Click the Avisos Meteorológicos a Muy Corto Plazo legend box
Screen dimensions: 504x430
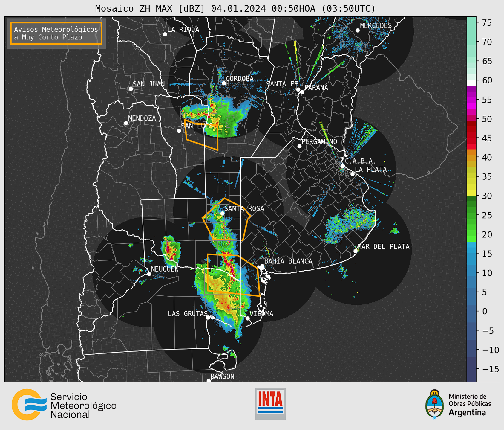tap(56, 33)
